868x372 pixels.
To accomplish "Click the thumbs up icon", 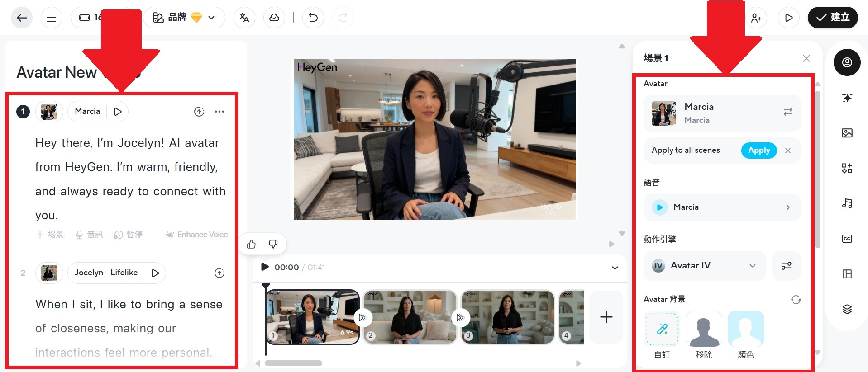I will [x=252, y=245].
